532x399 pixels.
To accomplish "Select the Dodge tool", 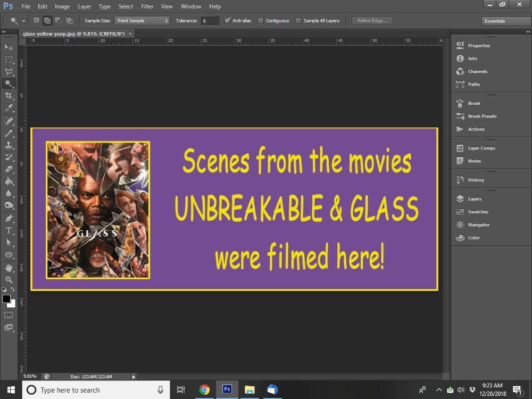I will 9,205.
